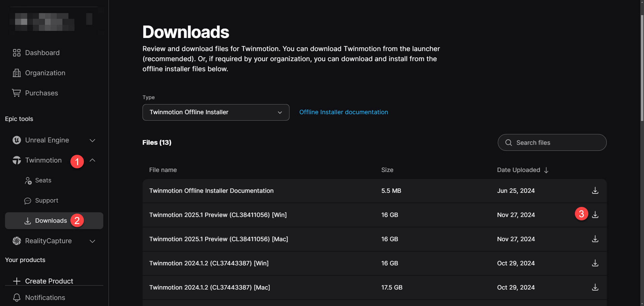Click the 'Files (13)' heading
This screenshot has height=306, width=644.
pos(157,142)
